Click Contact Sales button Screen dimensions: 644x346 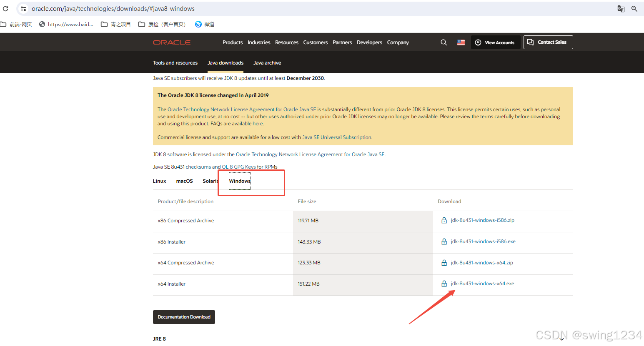tap(548, 42)
